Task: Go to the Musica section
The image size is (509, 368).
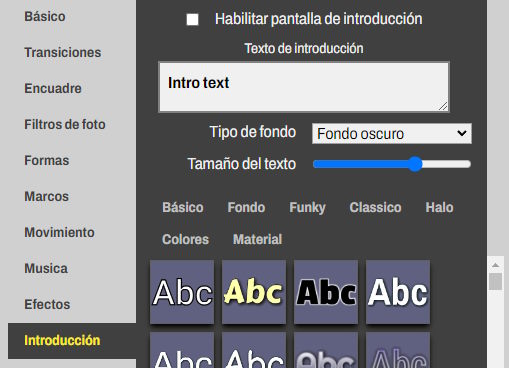Action: (x=46, y=268)
